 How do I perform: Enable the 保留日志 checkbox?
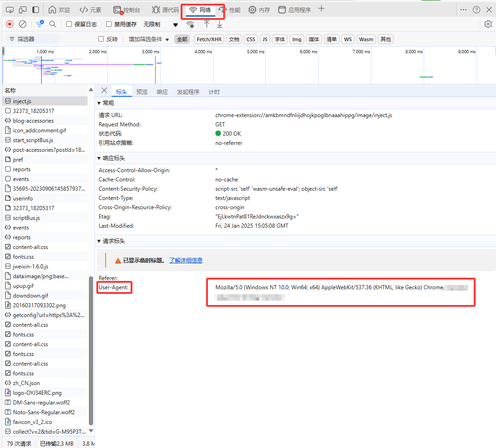pyautogui.click(x=69, y=24)
